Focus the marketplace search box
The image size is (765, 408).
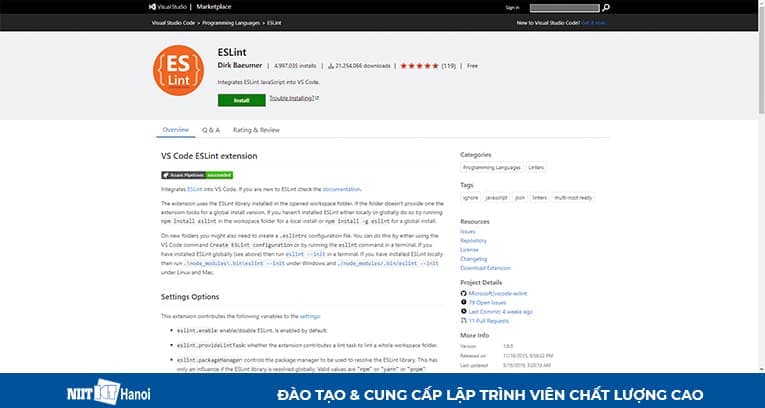564,8
